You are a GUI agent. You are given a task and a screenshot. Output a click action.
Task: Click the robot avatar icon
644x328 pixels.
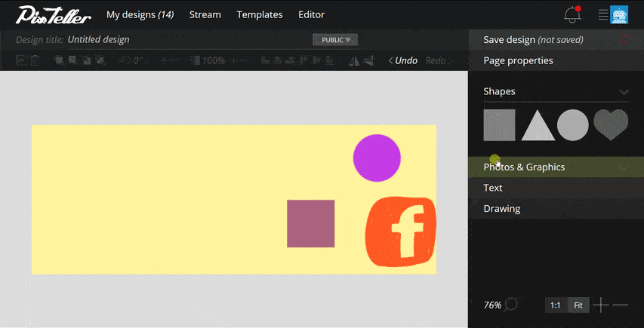coord(619,15)
